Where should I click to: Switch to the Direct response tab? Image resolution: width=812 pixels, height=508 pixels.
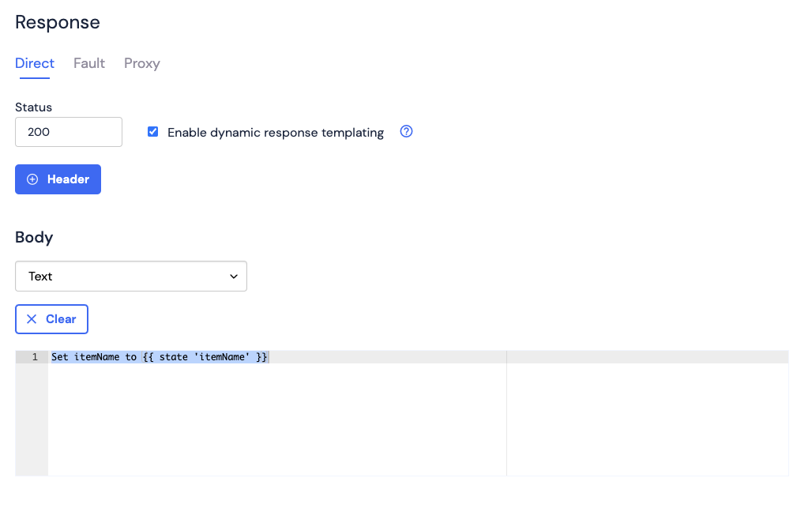(x=35, y=63)
